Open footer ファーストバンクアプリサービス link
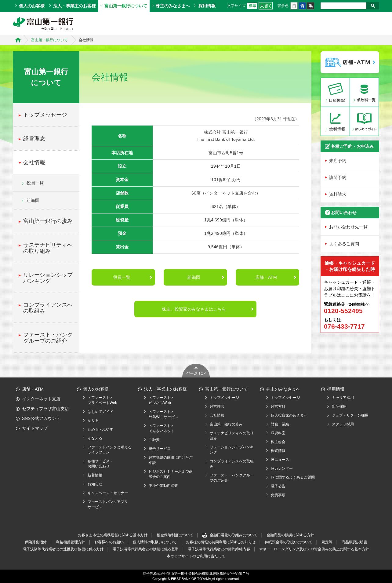The image size is (392, 583). click(107, 505)
